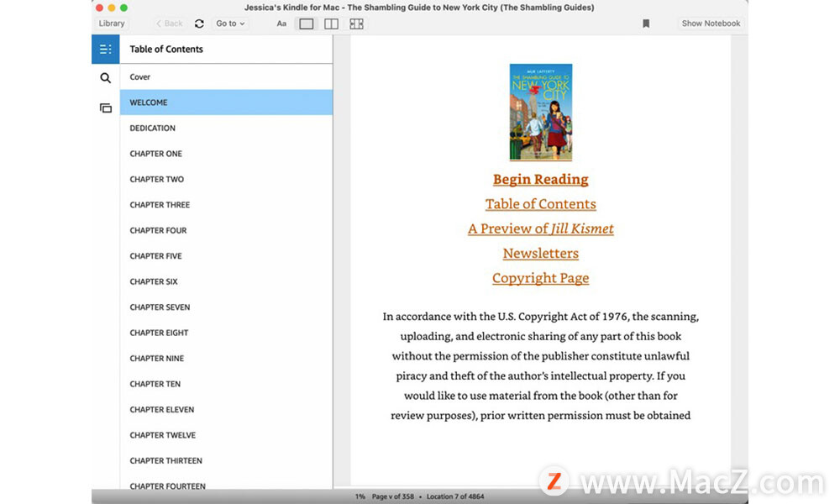Jump to CHAPTER NINE
This screenshot has height=504, width=840.
pyautogui.click(x=226, y=359)
